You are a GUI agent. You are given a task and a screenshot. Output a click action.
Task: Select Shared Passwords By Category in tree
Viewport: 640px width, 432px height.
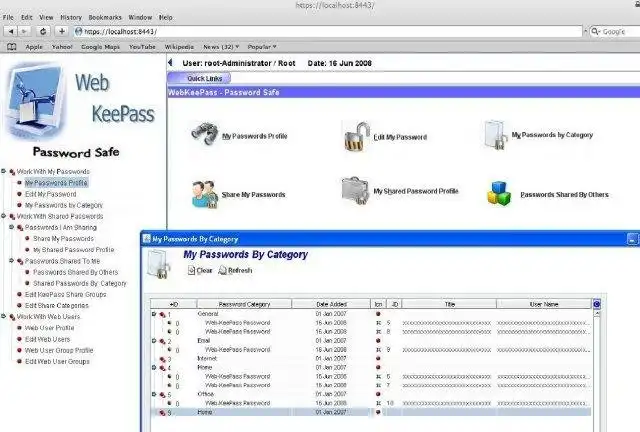[x=80, y=283]
